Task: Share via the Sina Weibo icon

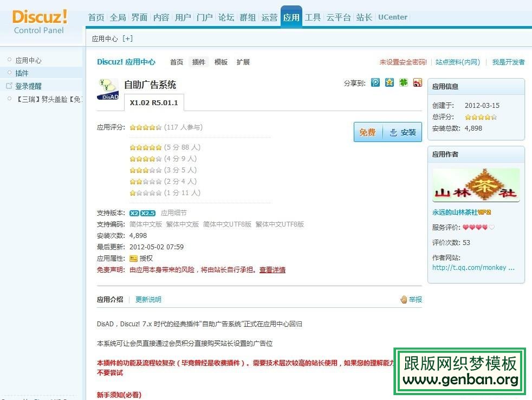Action: click(x=417, y=82)
